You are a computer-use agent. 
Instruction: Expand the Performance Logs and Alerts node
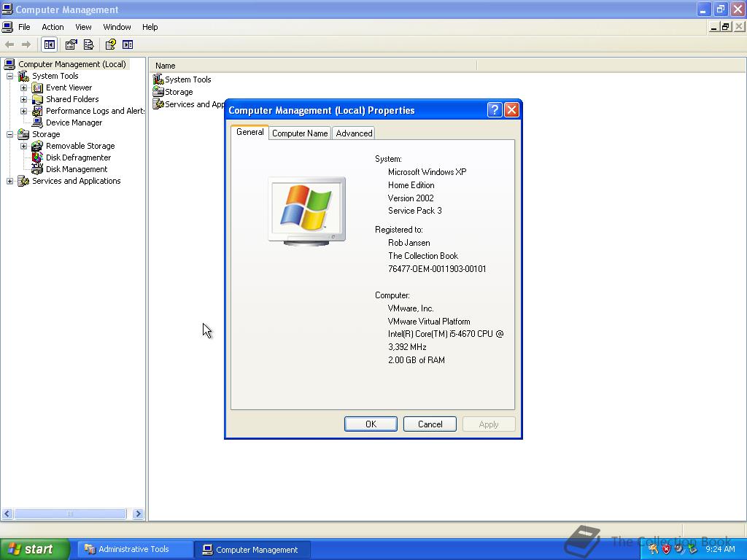click(x=23, y=111)
